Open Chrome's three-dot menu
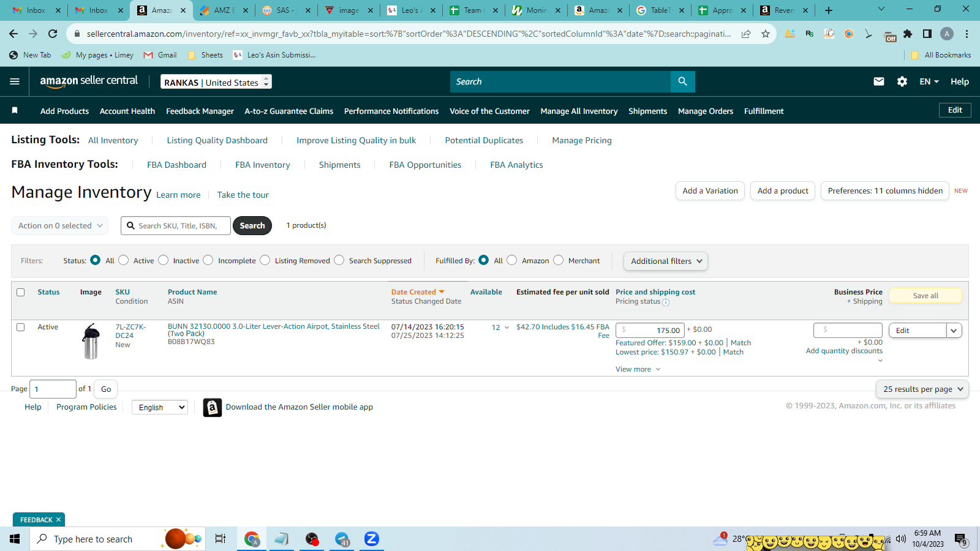The image size is (980, 551). [x=967, y=34]
